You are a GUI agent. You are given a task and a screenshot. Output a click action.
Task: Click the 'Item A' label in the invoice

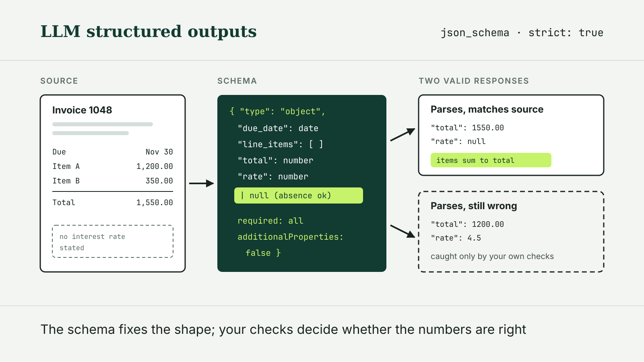[x=66, y=167]
